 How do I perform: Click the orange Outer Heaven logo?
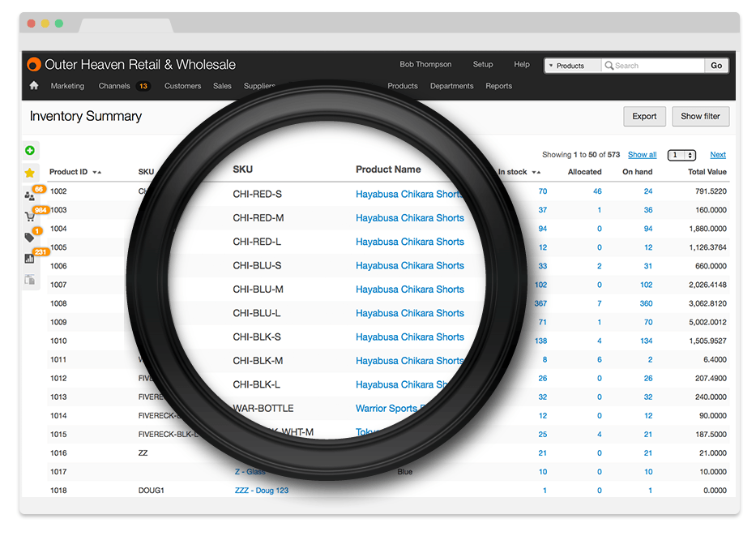(34, 64)
